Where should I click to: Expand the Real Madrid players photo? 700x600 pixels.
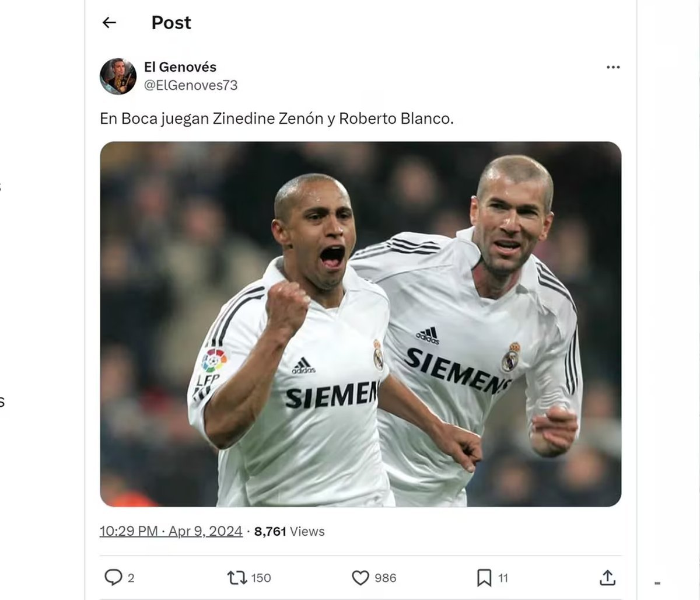(360, 324)
